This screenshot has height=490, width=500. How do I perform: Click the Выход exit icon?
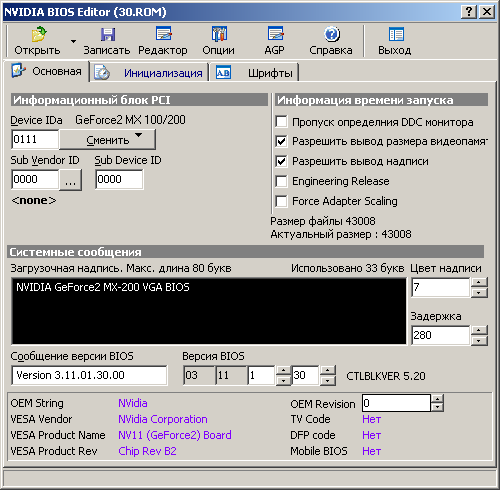(x=396, y=34)
